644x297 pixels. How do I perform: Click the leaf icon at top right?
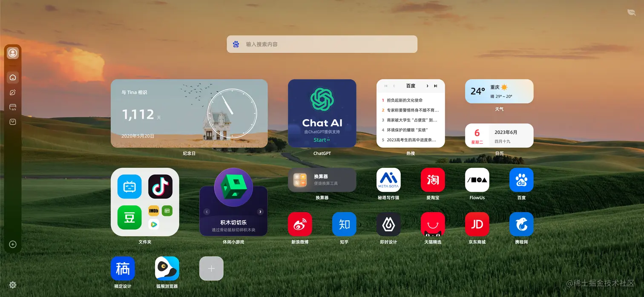tap(631, 13)
